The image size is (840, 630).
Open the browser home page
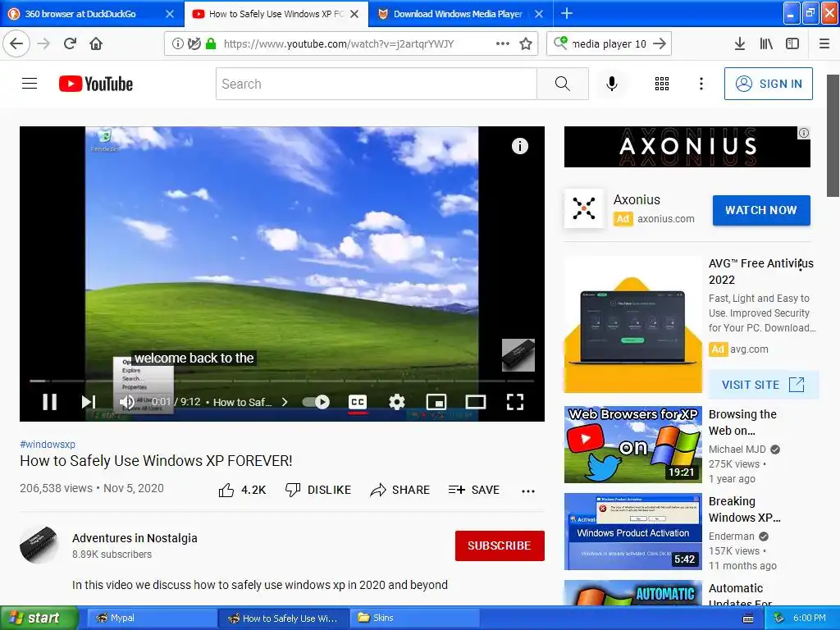point(96,43)
